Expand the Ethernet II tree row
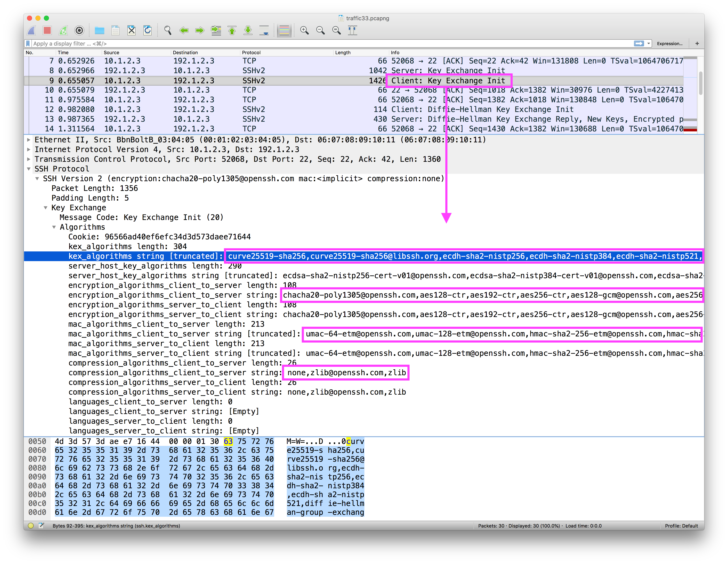728x564 pixels. (29, 140)
